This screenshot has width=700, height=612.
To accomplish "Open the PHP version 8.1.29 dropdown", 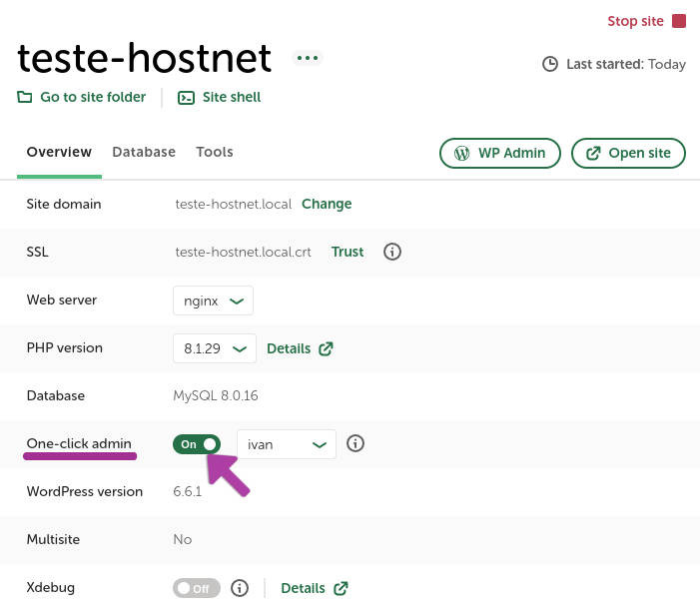I will (215, 348).
